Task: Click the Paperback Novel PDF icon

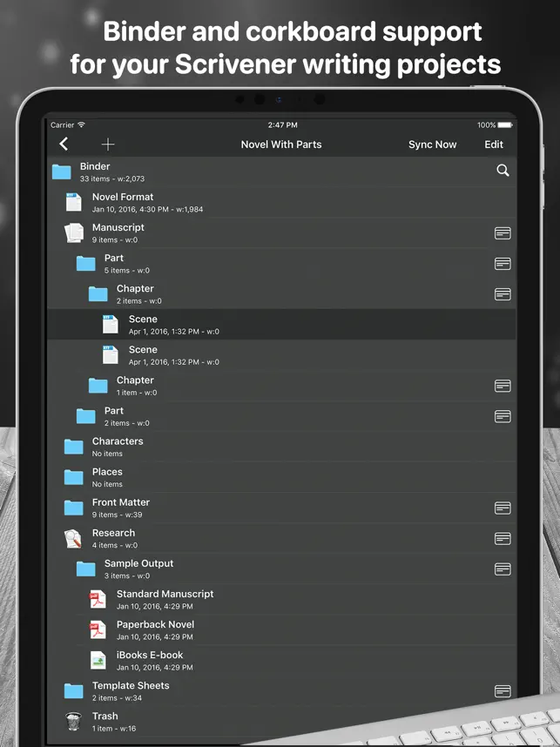Action: (98, 629)
